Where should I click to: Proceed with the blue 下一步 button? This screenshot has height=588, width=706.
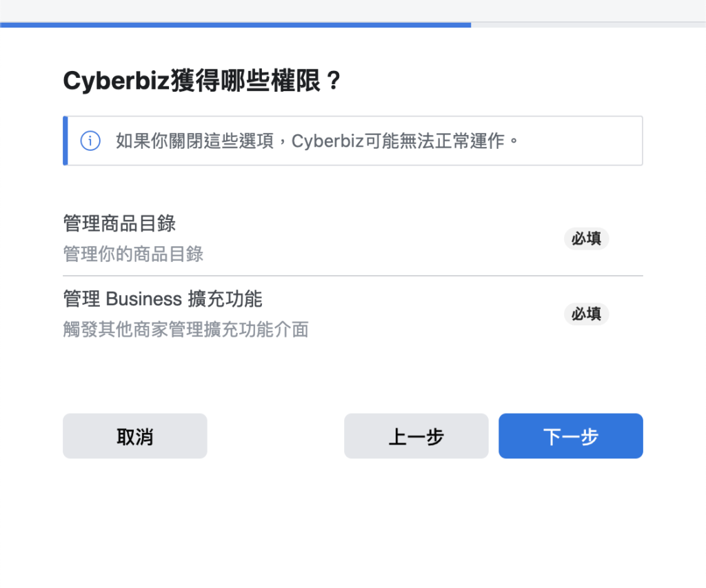click(571, 436)
